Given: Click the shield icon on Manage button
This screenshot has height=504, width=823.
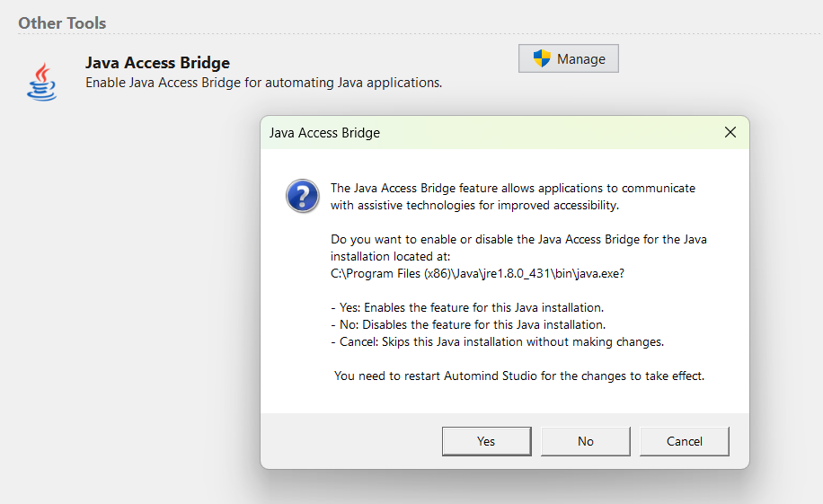Looking at the screenshot, I should tap(542, 58).
